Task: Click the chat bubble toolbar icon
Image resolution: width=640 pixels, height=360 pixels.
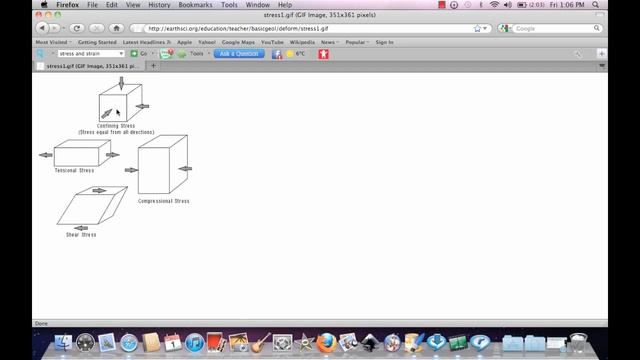Action: [166, 53]
